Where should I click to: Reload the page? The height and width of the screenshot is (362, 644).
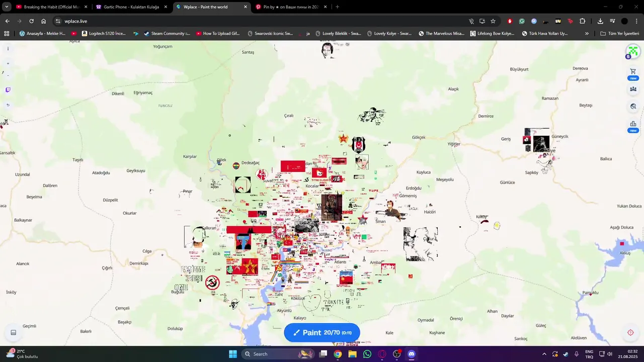point(31,21)
